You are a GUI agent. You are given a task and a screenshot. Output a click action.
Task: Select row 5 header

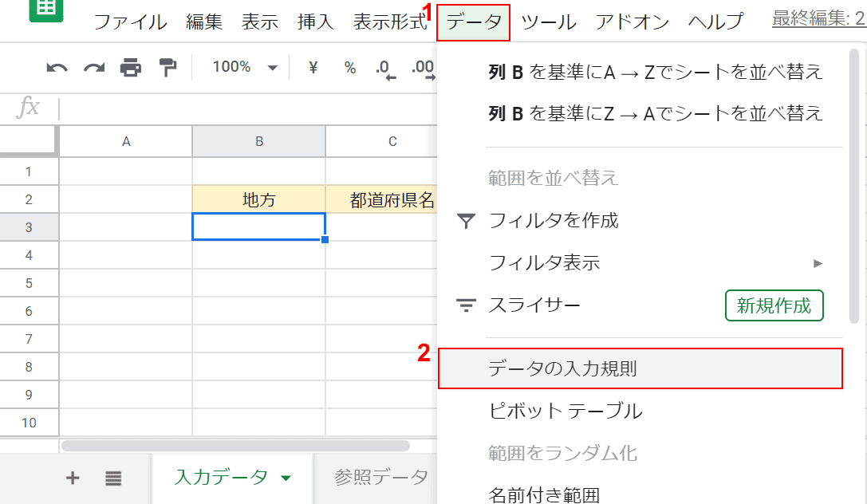tap(29, 283)
